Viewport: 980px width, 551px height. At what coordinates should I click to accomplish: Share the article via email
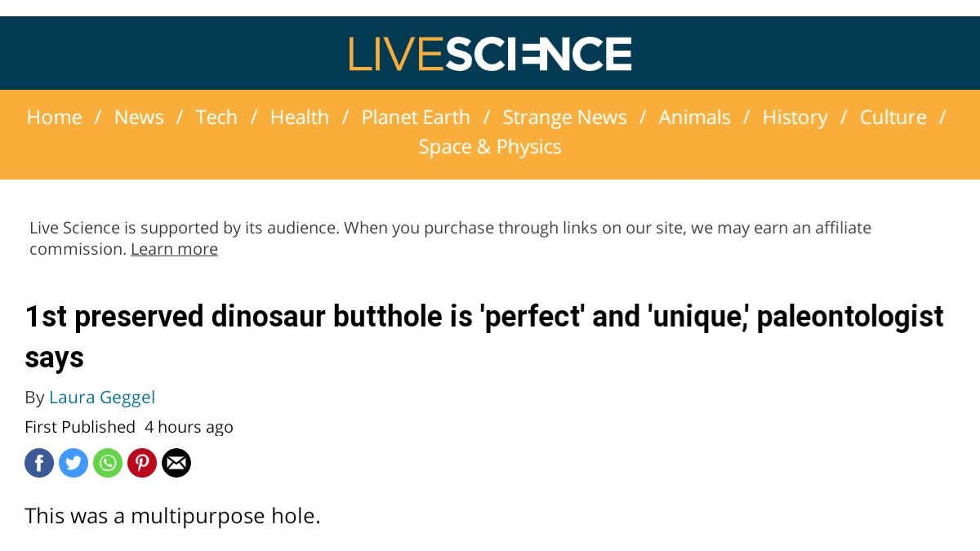[176, 463]
